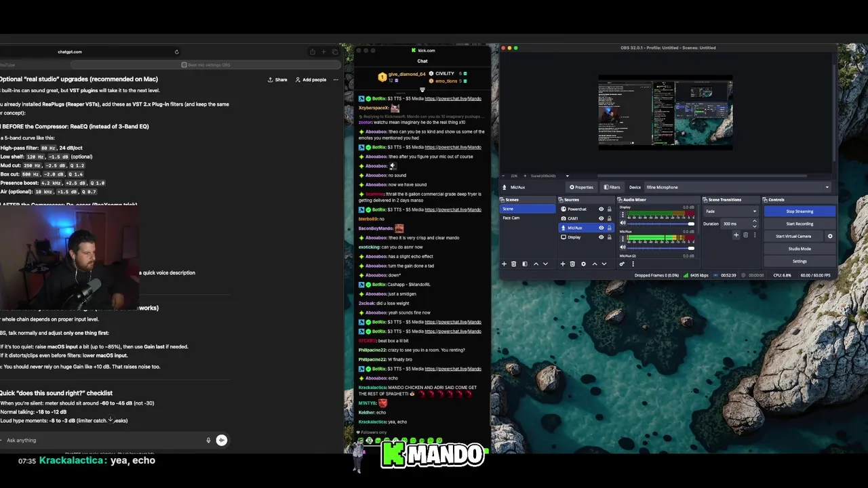Reload chatgpt.com page icon

(x=176, y=52)
